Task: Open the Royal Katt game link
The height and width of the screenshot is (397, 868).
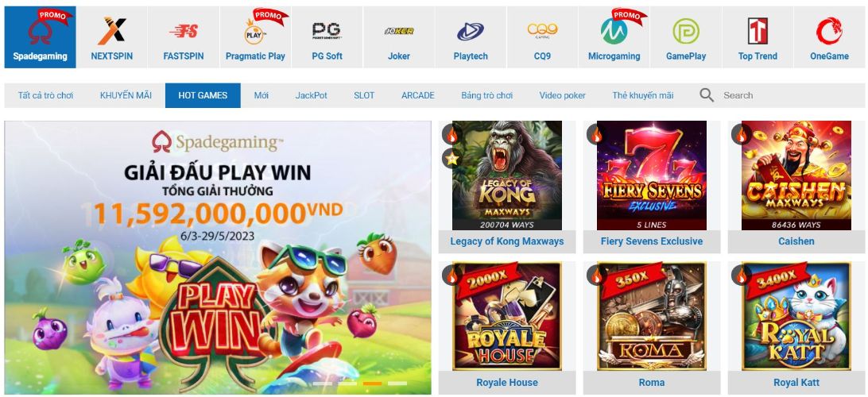Action: [x=796, y=383]
